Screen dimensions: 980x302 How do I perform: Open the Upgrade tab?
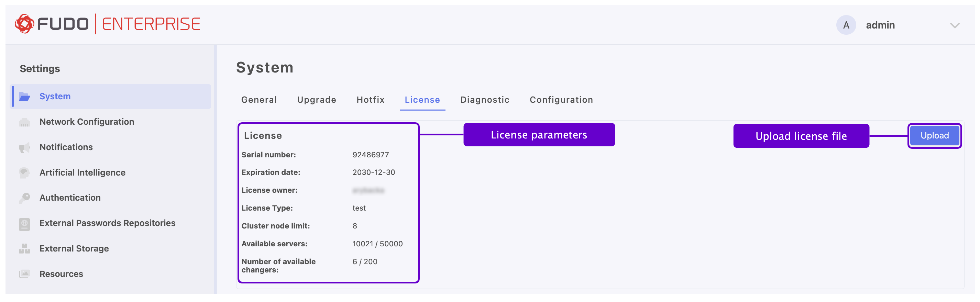click(317, 100)
